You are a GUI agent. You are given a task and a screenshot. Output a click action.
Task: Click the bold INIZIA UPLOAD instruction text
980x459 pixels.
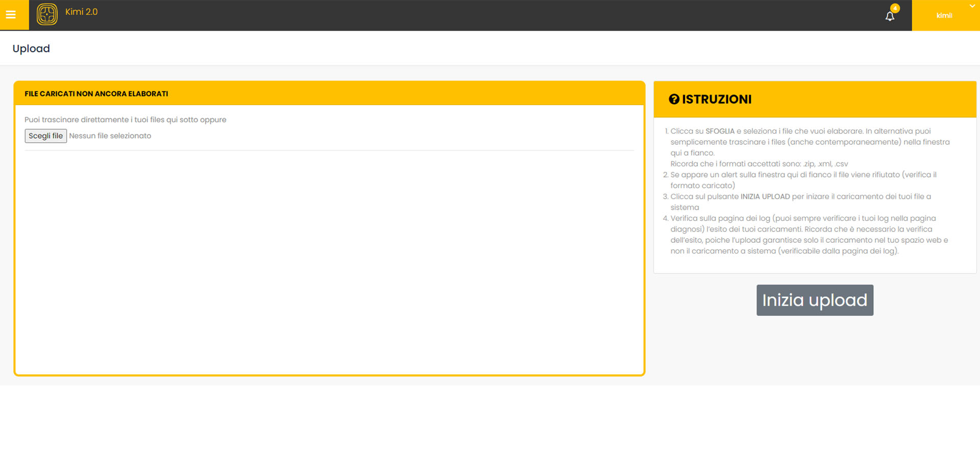tap(765, 196)
